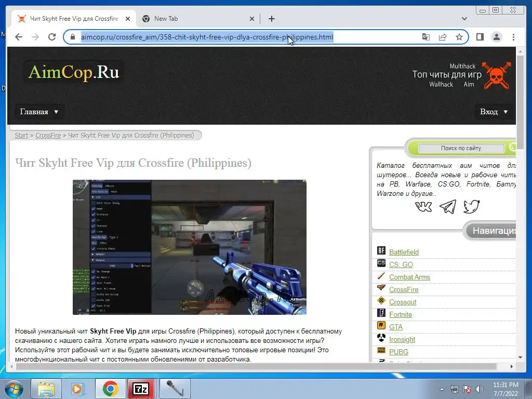Click the volume speaker tray icon
Viewport: 532px width, 399px height.
pyautogui.click(x=479, y=389)
